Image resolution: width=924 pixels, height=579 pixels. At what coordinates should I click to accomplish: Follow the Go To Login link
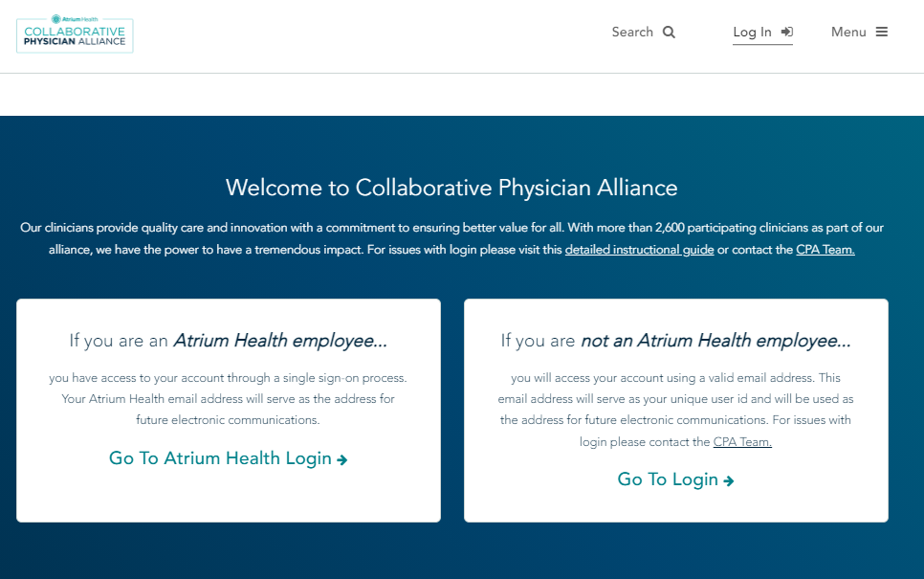tap(675, 479)
